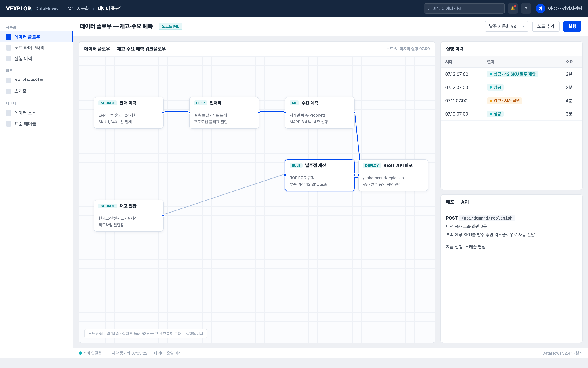Click the 데이터 플로우 sidebar icon
The width and height of the screenshot is (588, 368).
pos(9,37)
